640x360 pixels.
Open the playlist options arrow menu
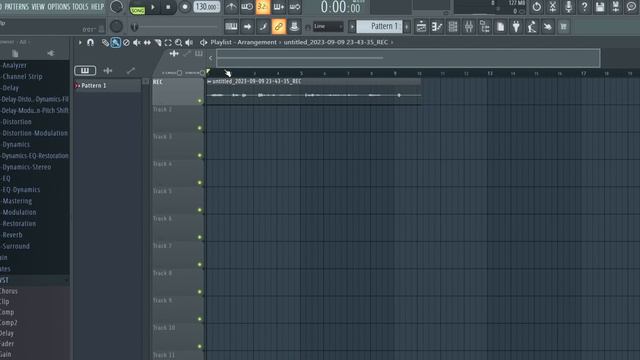(x=80, y=42)
